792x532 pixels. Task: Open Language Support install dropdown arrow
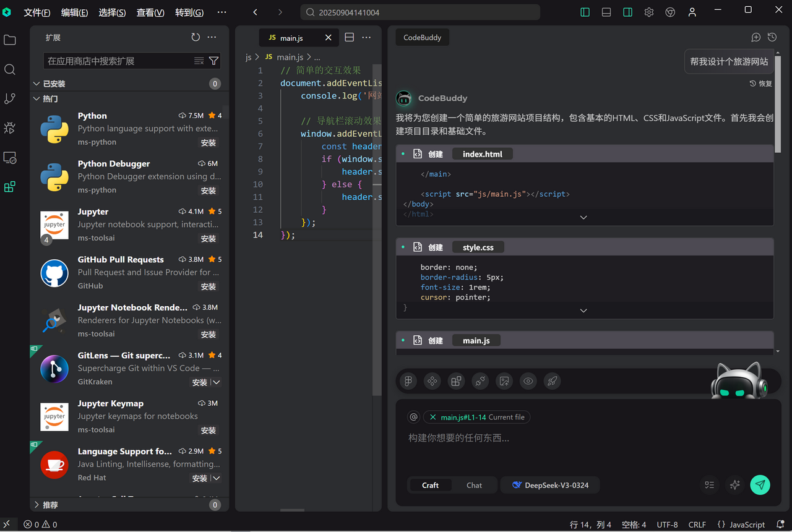pyautogui.click(x=216, y=478)
